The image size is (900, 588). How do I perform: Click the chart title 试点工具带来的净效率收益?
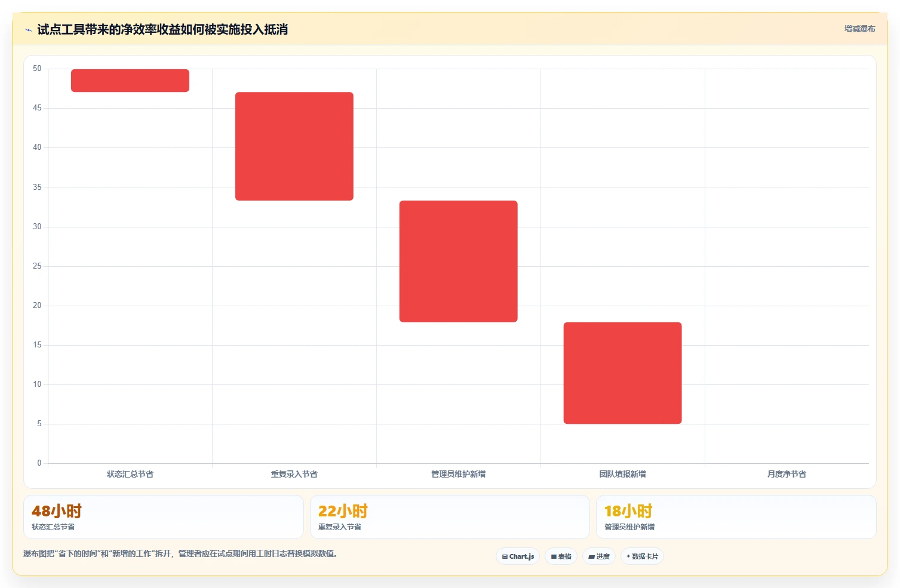pyautogui.click(x=162, y=29)
